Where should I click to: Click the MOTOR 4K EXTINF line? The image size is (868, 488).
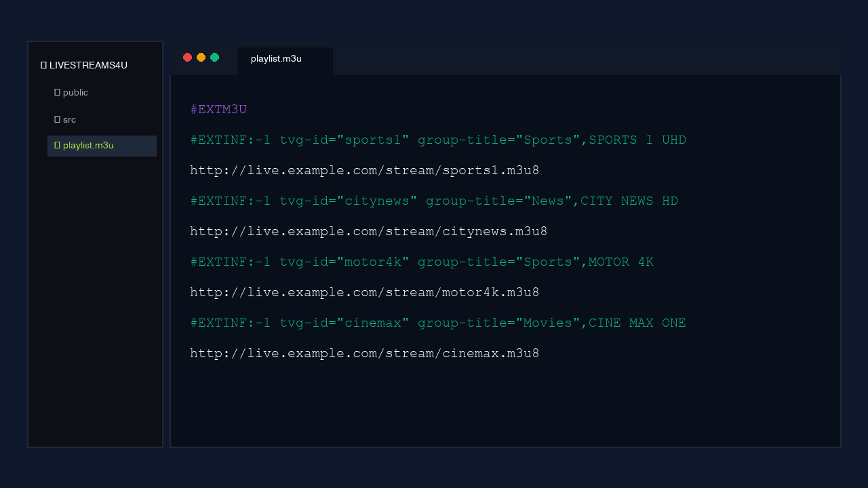[422, 262]
